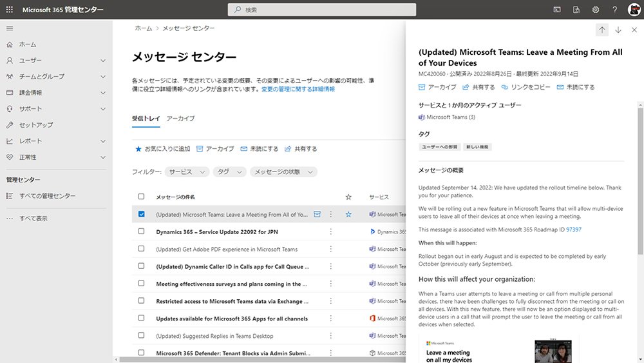Image resolution: width=644 pixels, height=363 pixels.
Task: Open Cloud Shell icon in header
Action: click(x=557, y=10)
